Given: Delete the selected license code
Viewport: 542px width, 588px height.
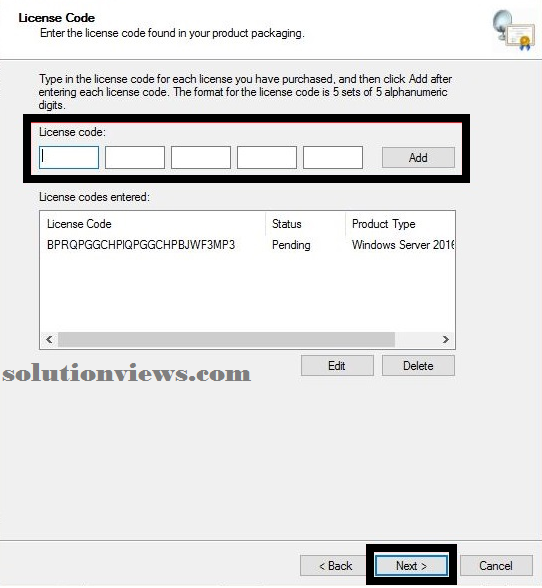Looking at the screenshot, I should click(x=418, y=366).
